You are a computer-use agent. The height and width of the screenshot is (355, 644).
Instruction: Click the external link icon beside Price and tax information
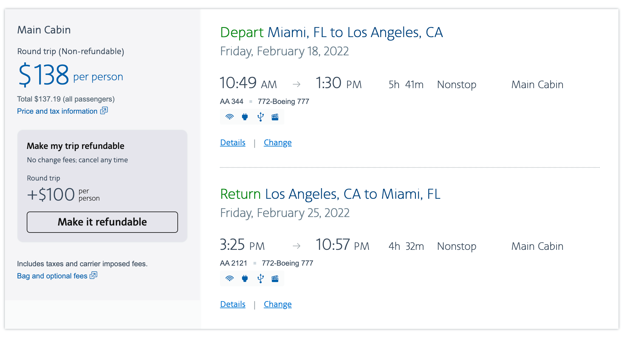click(x=104, y=111)
